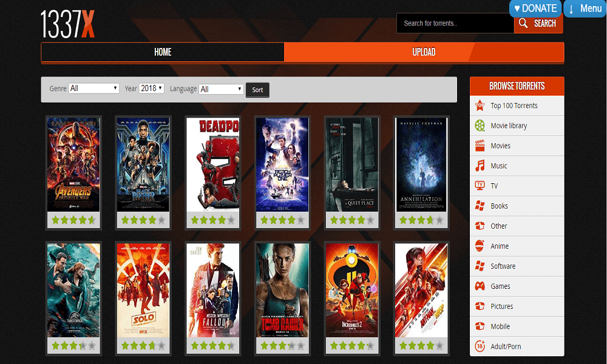Open the Avengers Infinity War poster
The height and width of the screenshot is (364, 607).
(73, 165)
